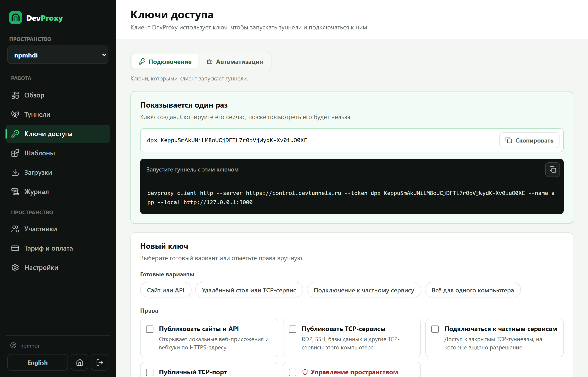588x377 pixels.
Task: Check Управление пространством permission
Action: click(293, 373)
